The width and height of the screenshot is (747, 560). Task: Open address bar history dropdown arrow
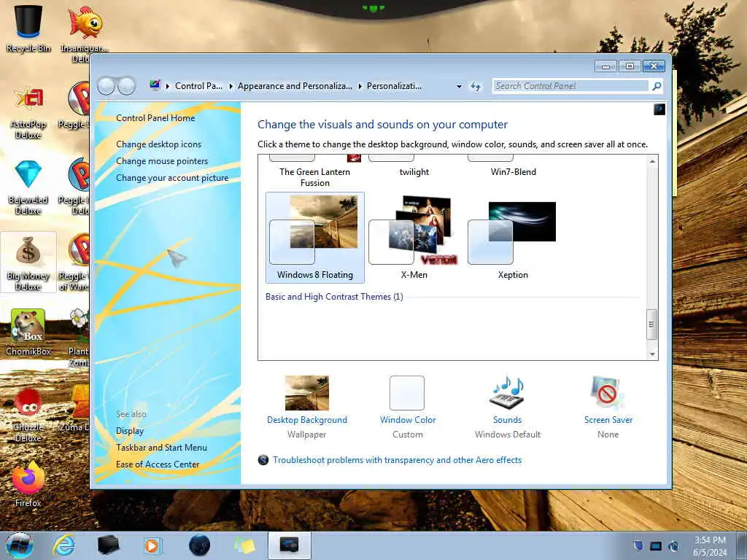[459, 87]
